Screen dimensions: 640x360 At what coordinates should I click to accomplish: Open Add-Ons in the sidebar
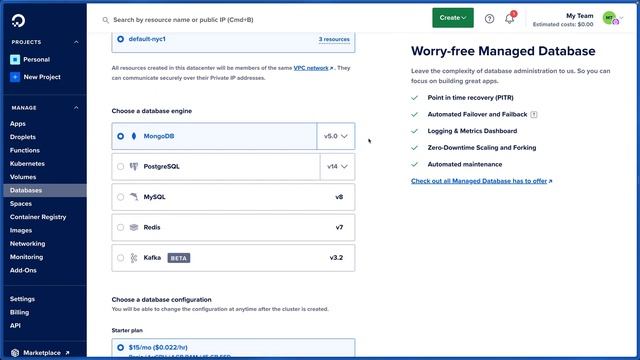click(x=23, y=270)
